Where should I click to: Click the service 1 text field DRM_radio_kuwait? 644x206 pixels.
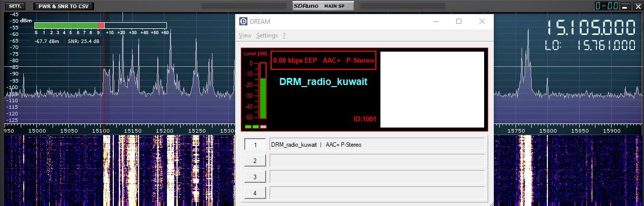(377, 144)
